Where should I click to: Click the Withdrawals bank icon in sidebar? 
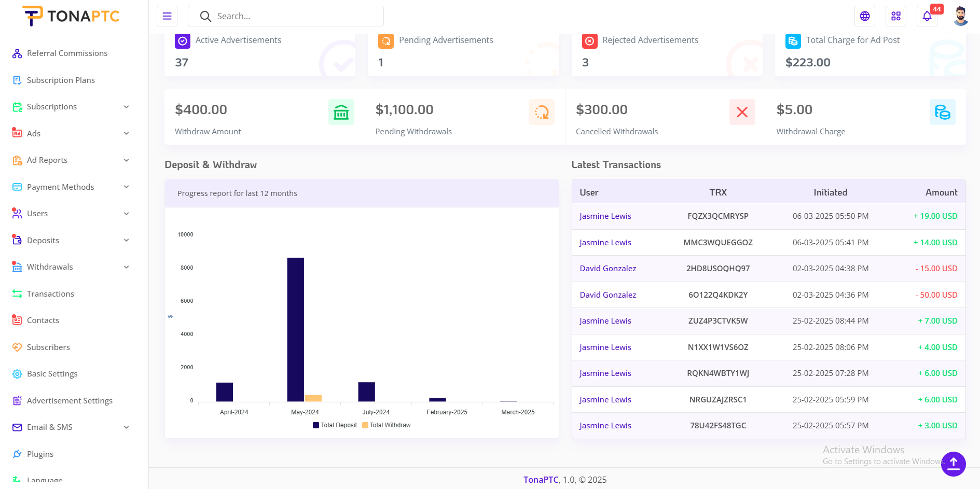[x=17, y=267]
